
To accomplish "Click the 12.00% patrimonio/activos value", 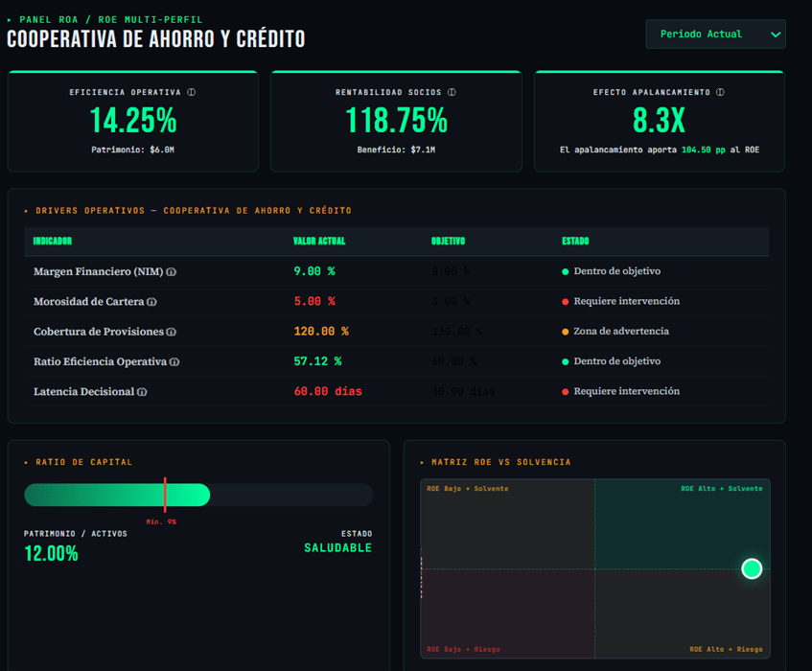I will coord(51,554).
